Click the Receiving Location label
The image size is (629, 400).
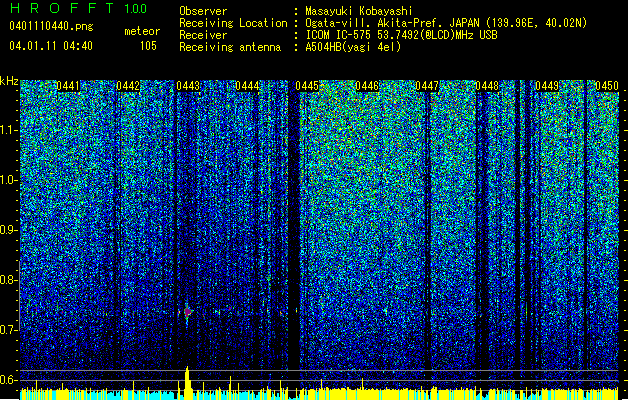pos(233,23)
